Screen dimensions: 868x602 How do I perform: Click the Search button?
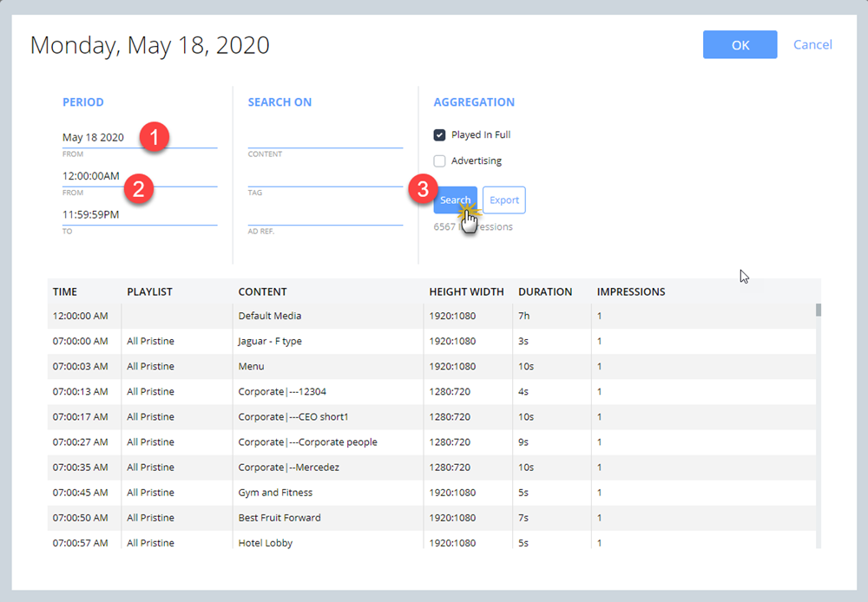456,200
